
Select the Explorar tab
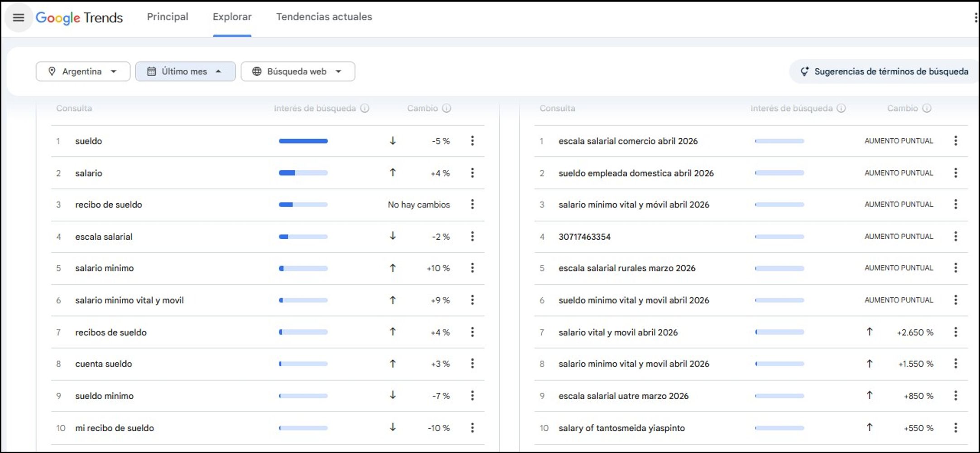232,17
